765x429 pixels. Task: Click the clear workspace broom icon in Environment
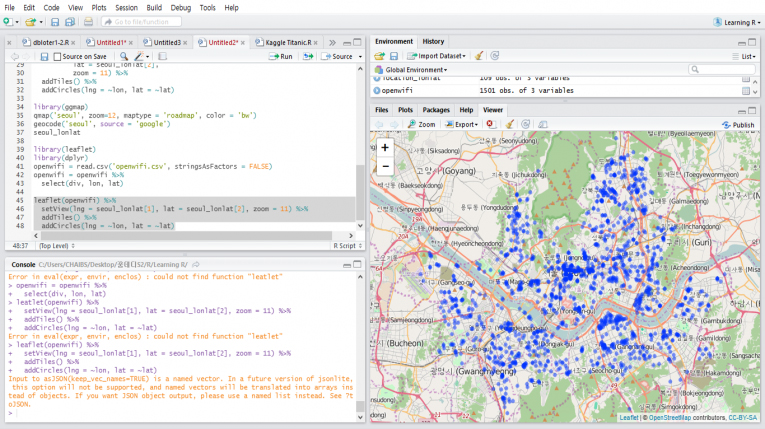pyautogui.click(x=479, y=56)
